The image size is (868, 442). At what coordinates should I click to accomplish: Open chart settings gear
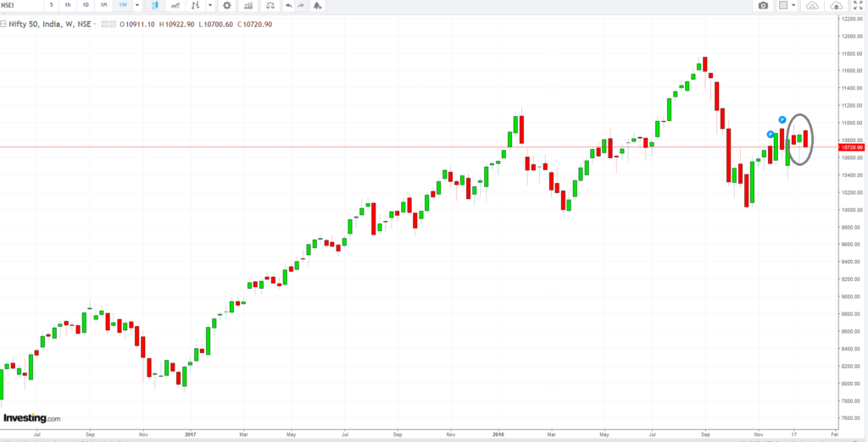[226, 6]
